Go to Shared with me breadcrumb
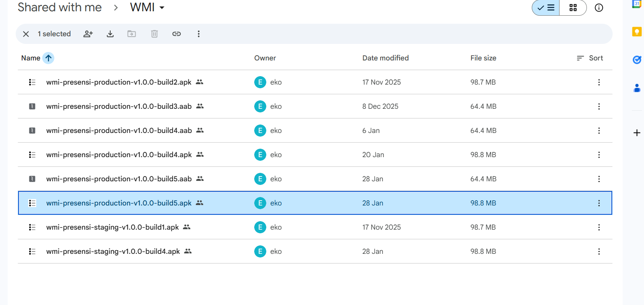Screen dimensions: 644x305 click(60, 8)
